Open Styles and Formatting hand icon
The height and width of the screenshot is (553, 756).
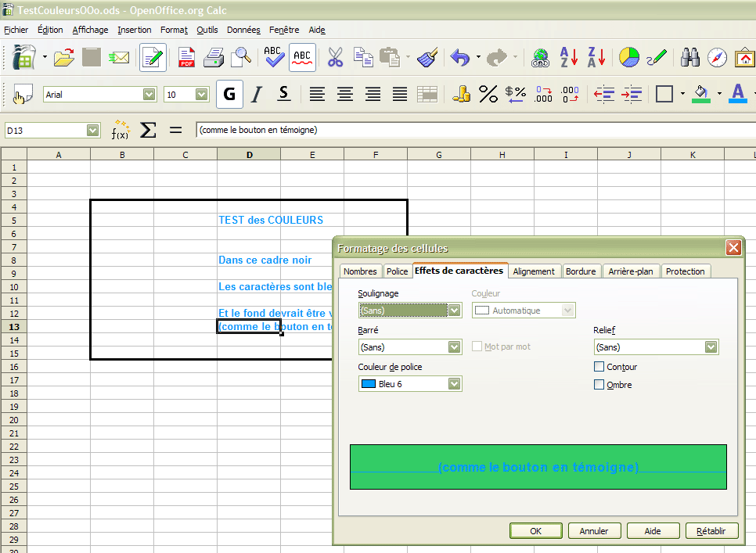click(x=22, y=95)
